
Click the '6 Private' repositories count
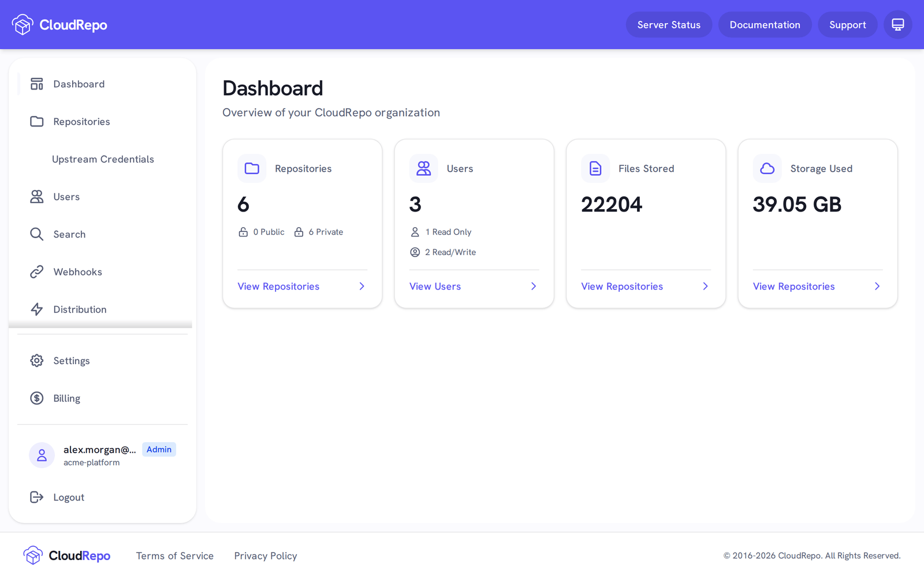click(326, 232)
